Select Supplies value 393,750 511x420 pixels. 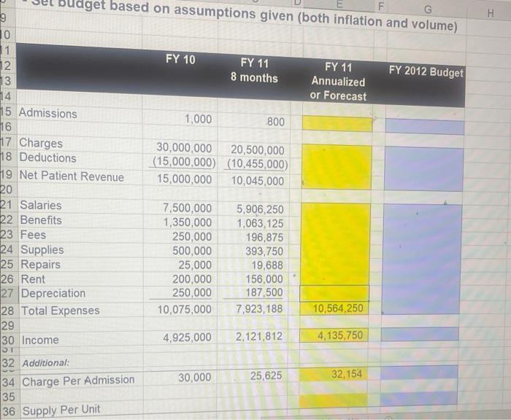264,252
